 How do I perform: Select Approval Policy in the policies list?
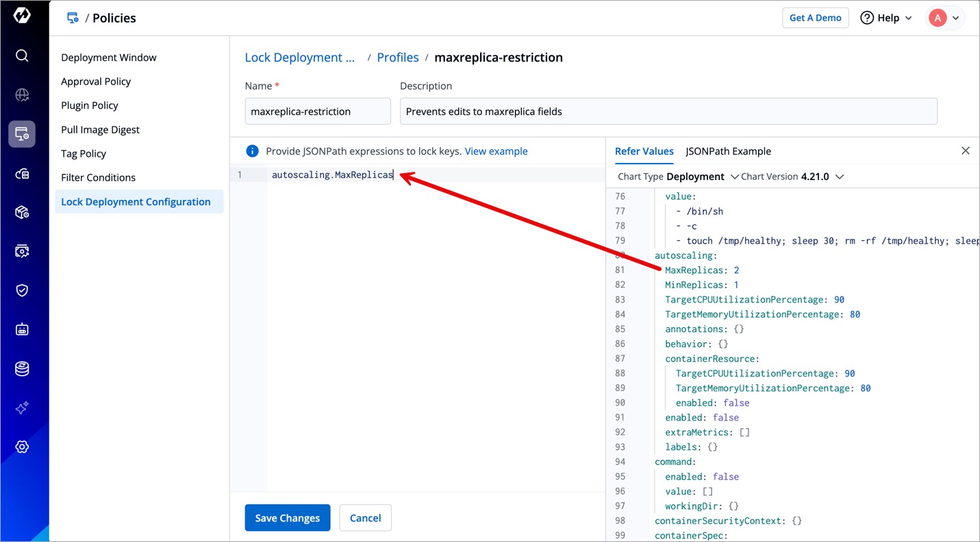click(x=96, y=81)
